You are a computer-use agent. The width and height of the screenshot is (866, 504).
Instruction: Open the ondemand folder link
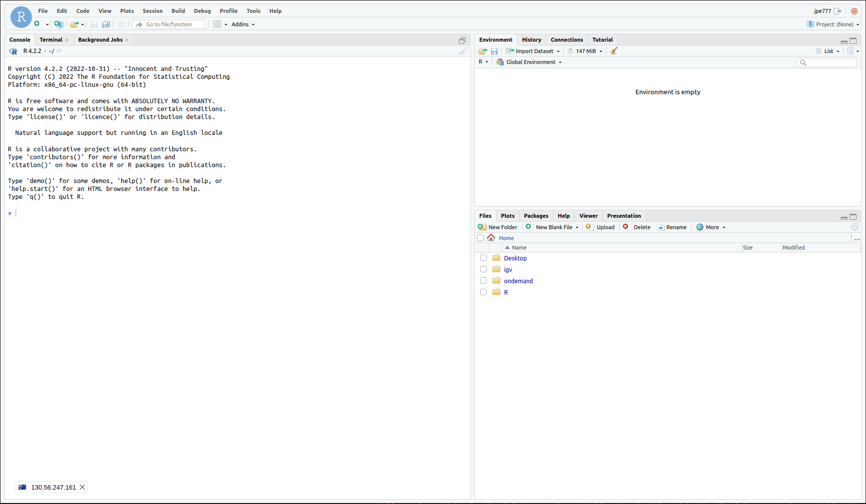(x=518, y=281)
